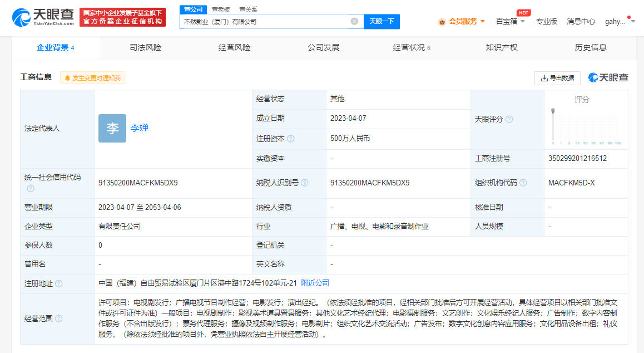Screen dimensions: 644x353
Task: Open the 注册资本 question mark tooltip
Action: pyautogui.click(x=291, y=139)
